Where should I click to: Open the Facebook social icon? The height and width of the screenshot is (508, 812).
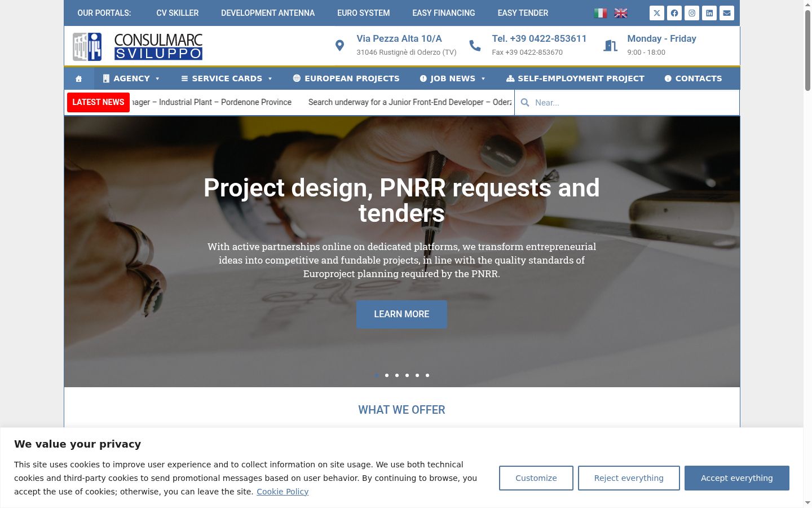674,13
